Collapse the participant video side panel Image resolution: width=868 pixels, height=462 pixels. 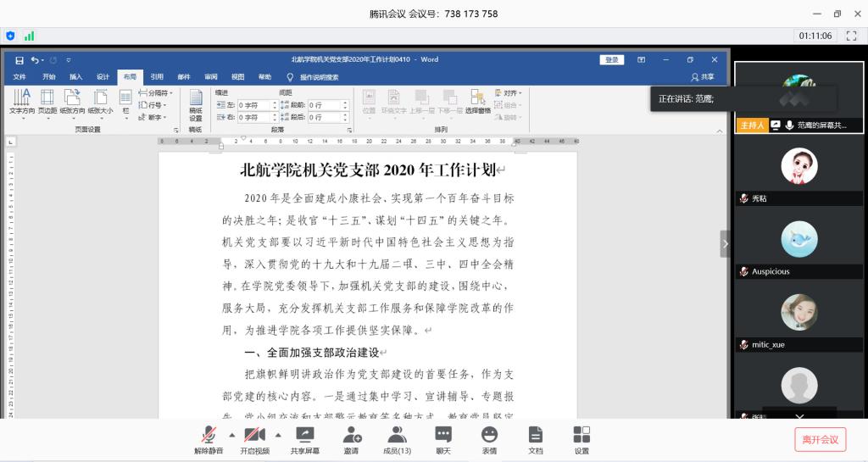click(725, 244)
